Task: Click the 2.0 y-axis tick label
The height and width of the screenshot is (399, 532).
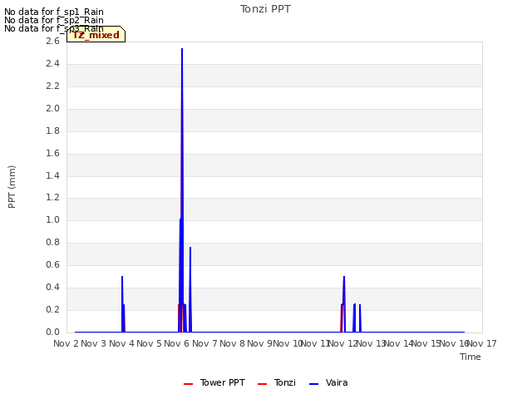Action: (x=52, y=108)
